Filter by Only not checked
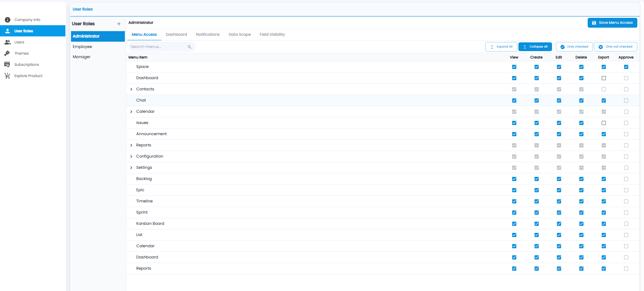Viewport: 644px width, 291px height. click(616, 47)
